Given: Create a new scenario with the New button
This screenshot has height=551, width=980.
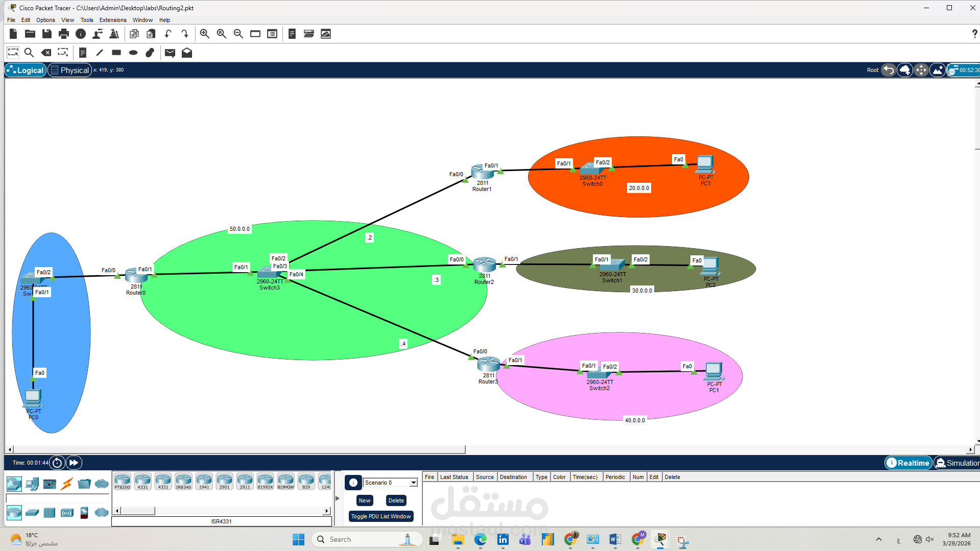Looking at the screenshot, I should 364,500.
